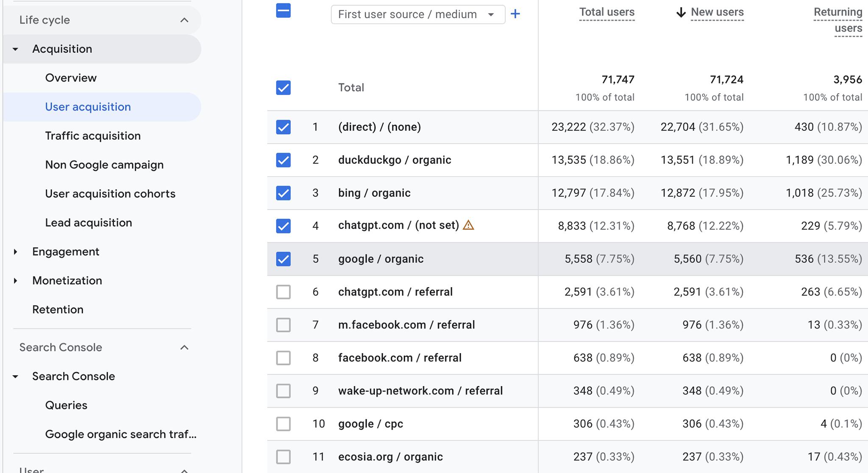This screenshot has height=473, width=868.
Task: Click the 13,551 new users value
Action: point(678,160)
